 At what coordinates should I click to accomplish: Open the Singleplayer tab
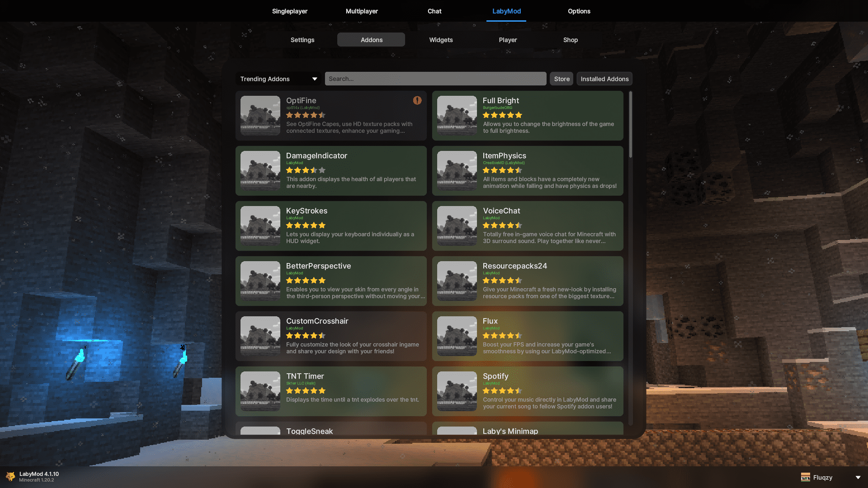[x=289, y=11]
